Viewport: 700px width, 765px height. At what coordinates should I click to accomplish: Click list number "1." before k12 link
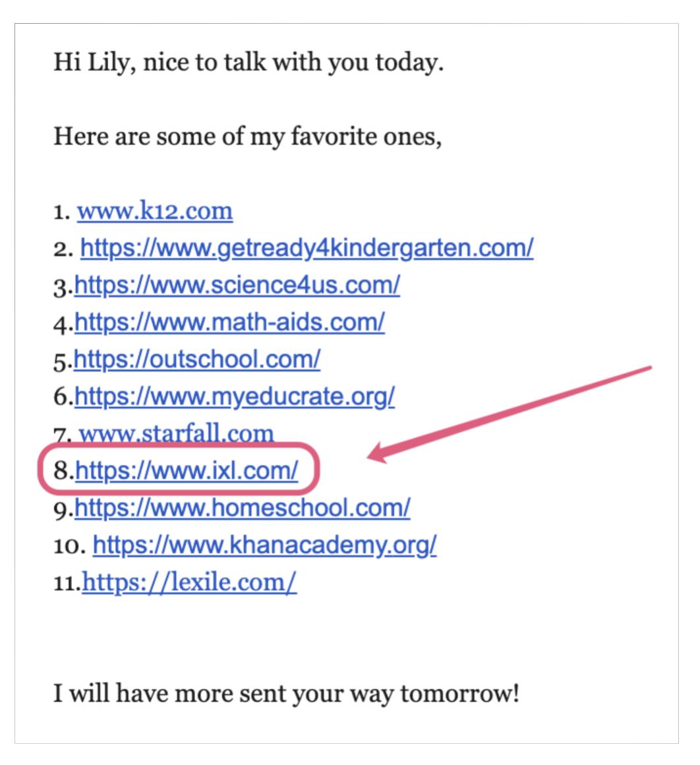(x=62, y=212)
